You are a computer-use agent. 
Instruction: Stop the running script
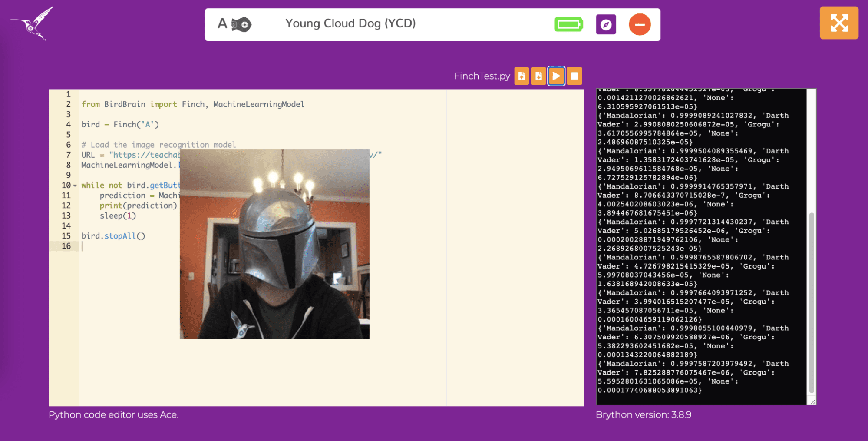[x=574, y=76]
